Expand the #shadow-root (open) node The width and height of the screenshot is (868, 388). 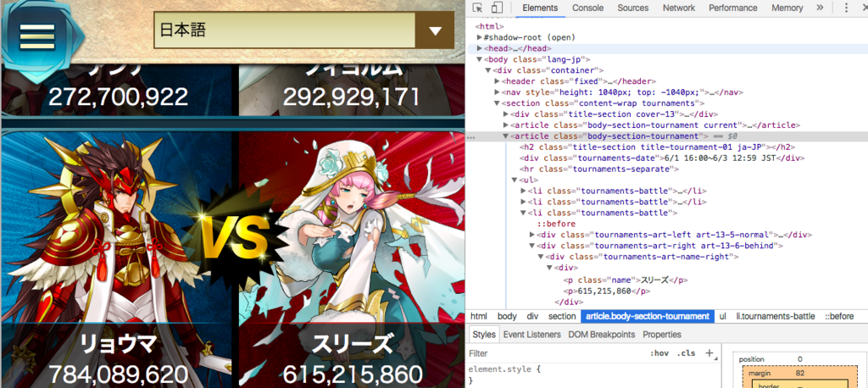480,37
